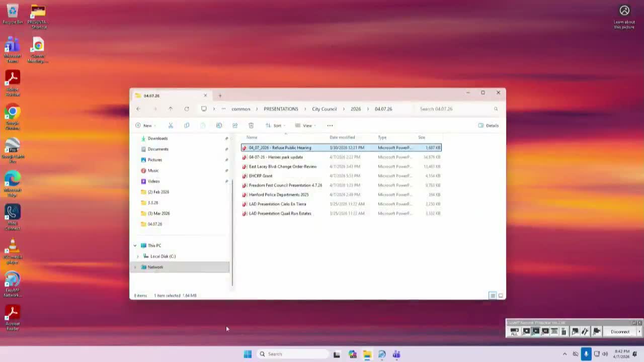This screenshot has height=362, width=644.
Task: Switch to details list view layout
Action: (x=493, y=296)
